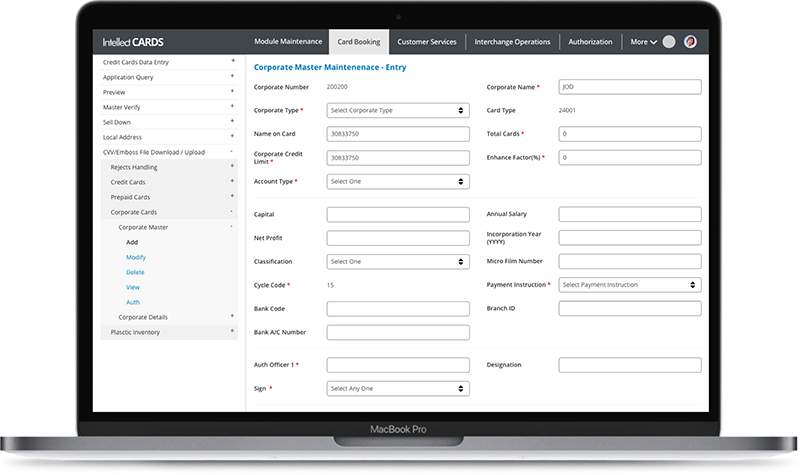The height and width of the screenshot is (475, 800).
Task: Expand Credit Cards Data Entry plus icon
Action: click(233, 61)
